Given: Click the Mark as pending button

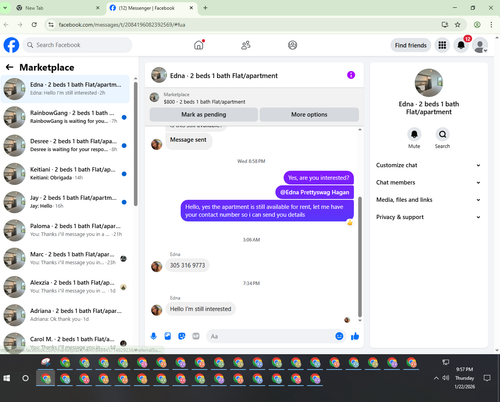Looking at the screenshot, I should point(204,114).
